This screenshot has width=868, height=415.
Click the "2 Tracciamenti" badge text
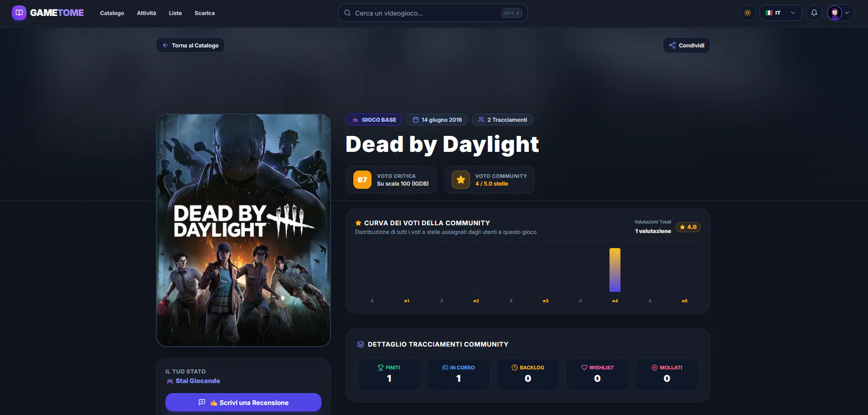point(507,120)
